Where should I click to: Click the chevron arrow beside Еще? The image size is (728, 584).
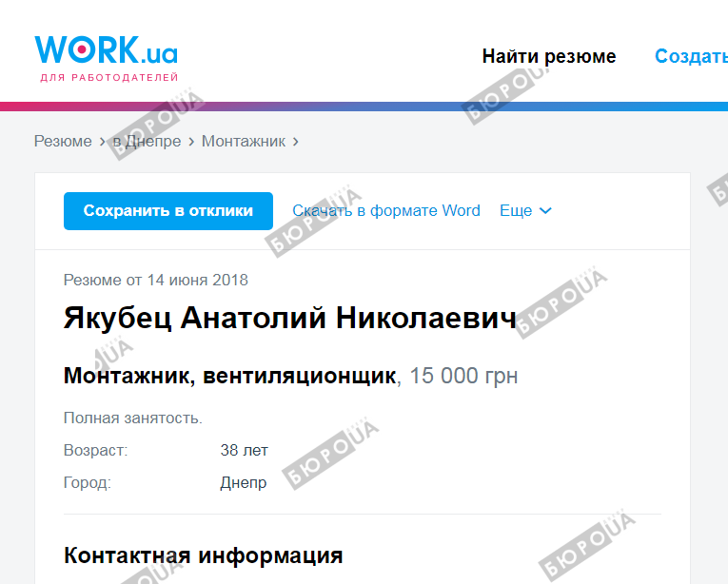click(545, 211)
